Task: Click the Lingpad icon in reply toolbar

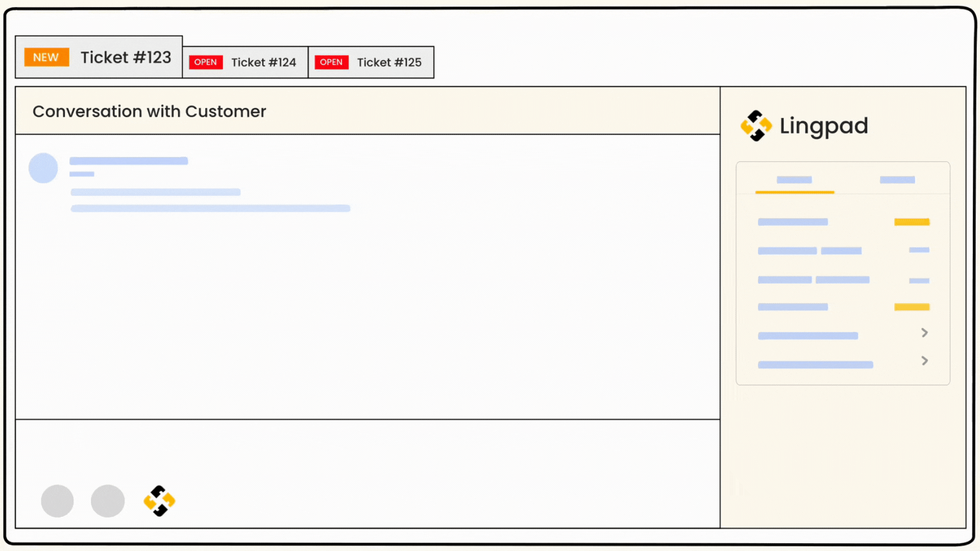Action: pos(159,501)
